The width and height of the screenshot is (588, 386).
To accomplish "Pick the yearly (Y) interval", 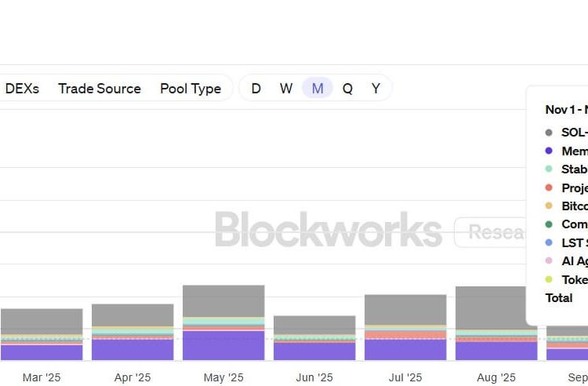I will point(376,89).
